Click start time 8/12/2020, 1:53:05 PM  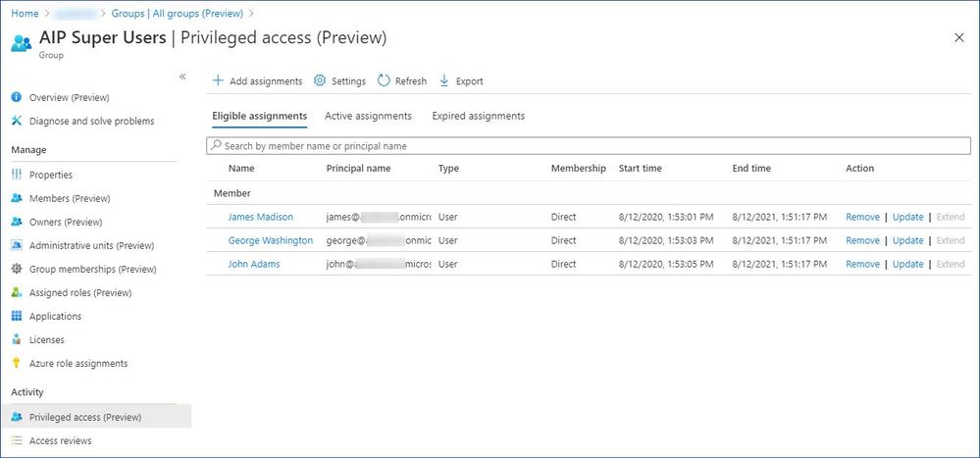pos(666,264)
